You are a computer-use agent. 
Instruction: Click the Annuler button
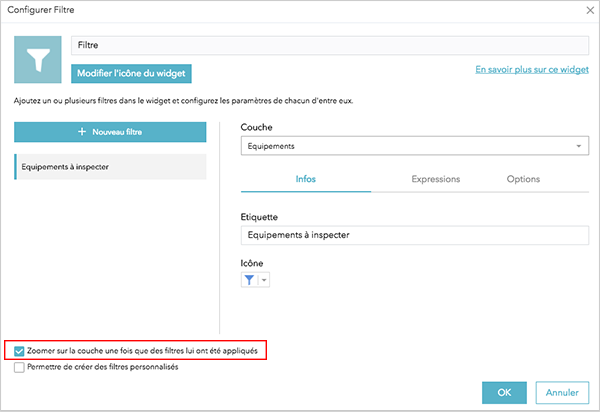562,392
